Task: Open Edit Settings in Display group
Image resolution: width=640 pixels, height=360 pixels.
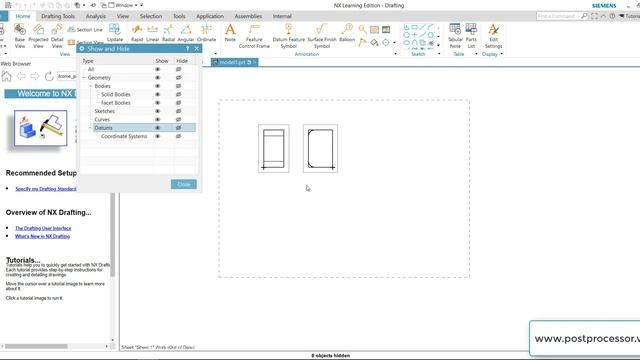Action: click(x=493, y=36)
